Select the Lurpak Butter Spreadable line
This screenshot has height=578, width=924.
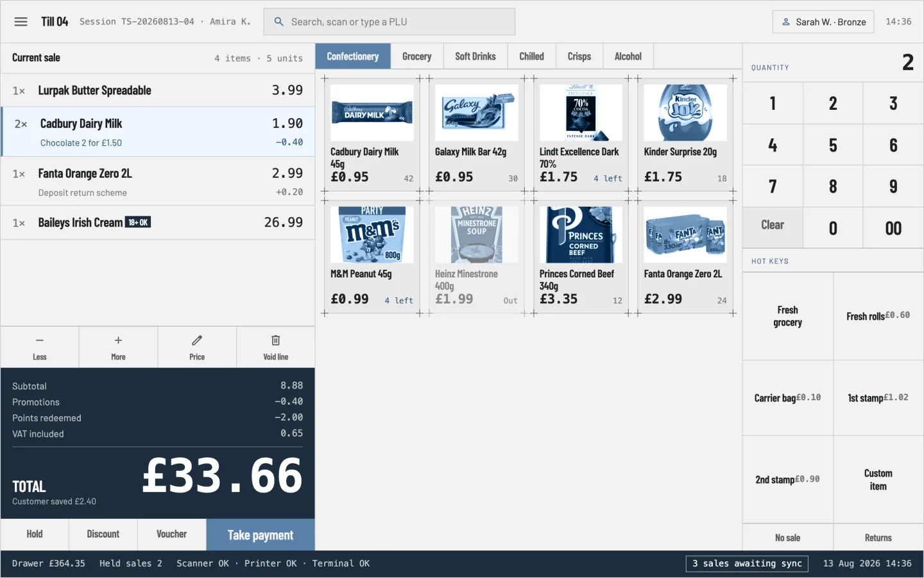coord(157,91)
